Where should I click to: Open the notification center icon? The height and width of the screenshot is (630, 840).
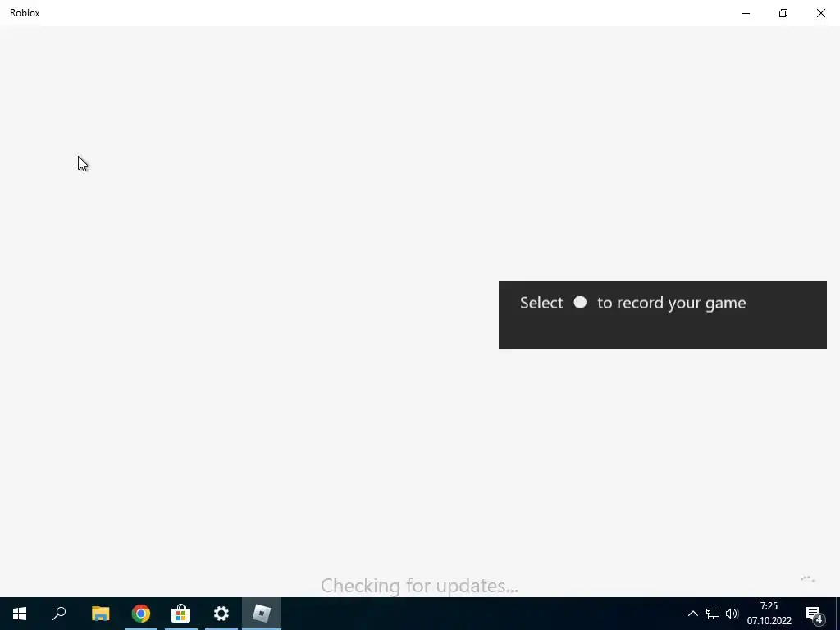coord(815,614)
